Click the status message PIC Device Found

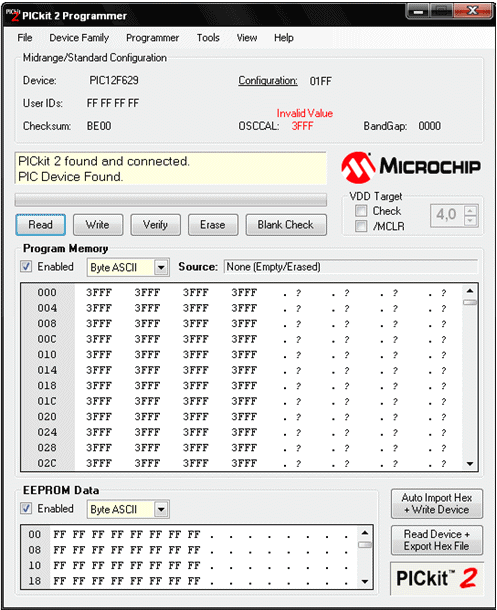pos(70,177)
